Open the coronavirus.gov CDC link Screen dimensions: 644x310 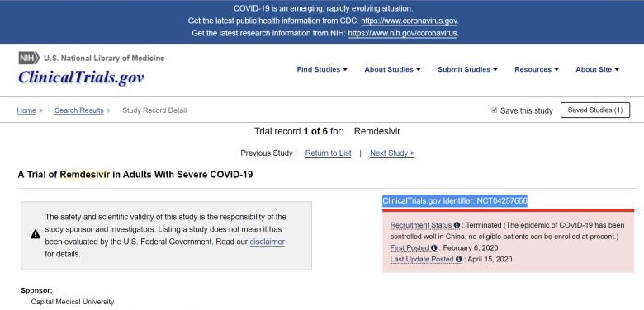tap(409, 21)
